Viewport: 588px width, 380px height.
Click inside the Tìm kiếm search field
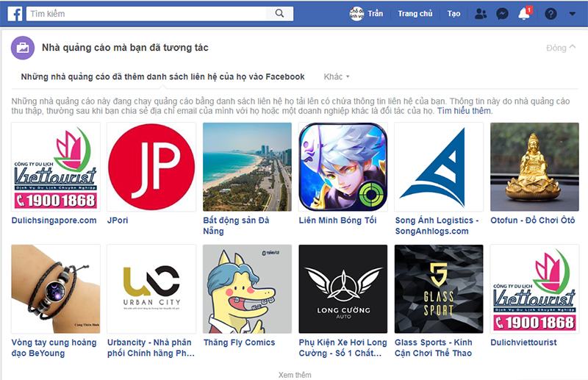pos(146,13)
